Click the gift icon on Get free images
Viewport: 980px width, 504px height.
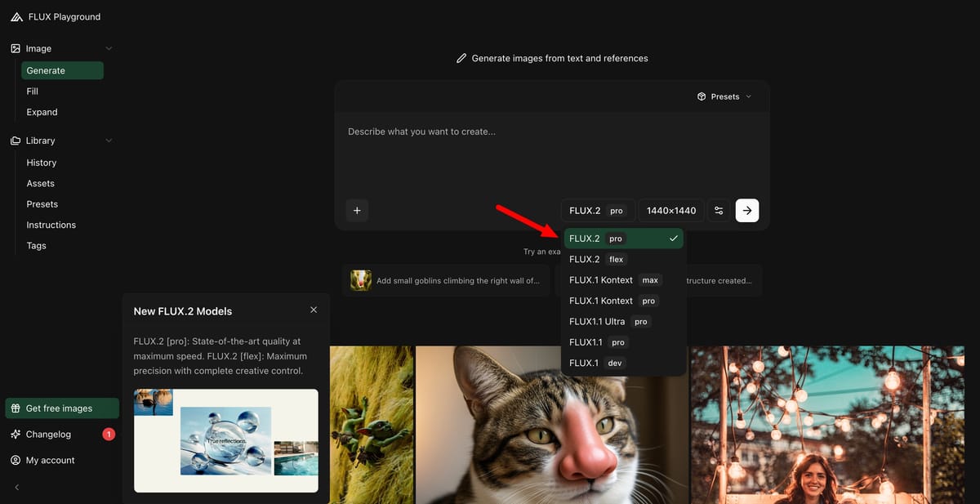pyautogui.click(x=16, y=408)
